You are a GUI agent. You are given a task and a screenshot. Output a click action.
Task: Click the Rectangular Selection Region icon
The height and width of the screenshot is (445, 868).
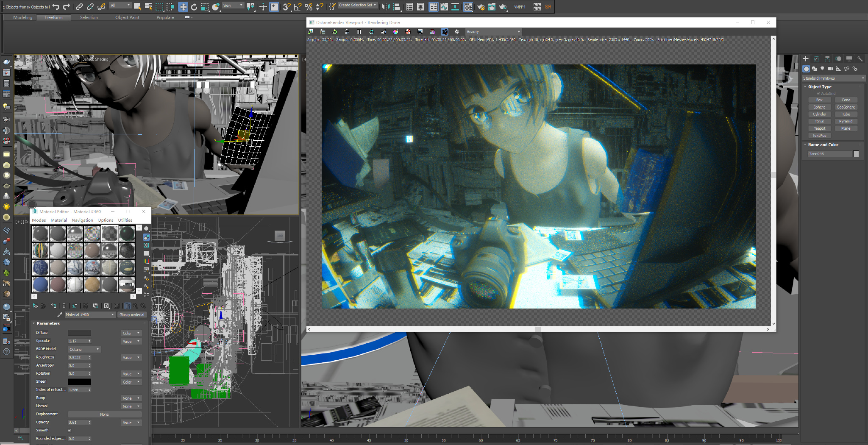pos(159,7)
